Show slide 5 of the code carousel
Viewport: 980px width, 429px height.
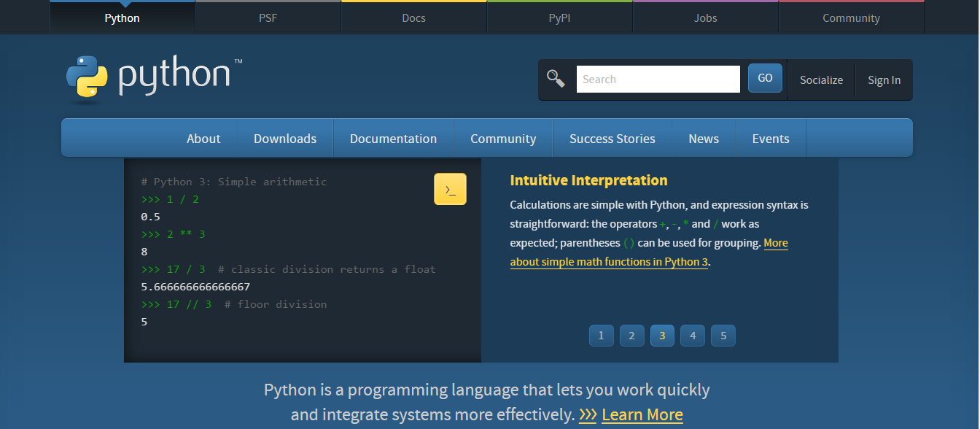723,336
